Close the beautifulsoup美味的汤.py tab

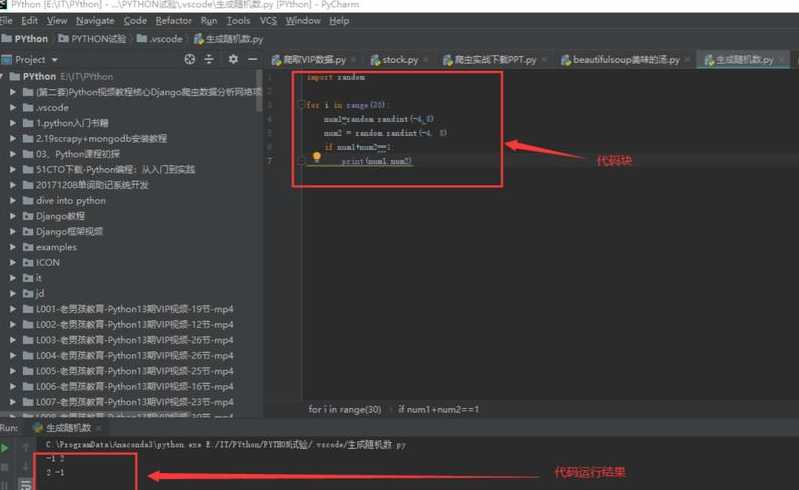pyautogui.click(x=687, y=60)
